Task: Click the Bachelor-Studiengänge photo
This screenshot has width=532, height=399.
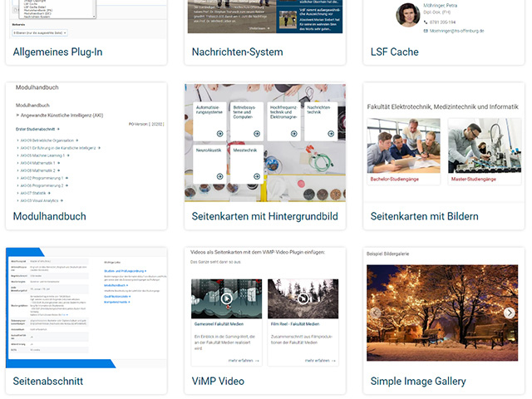Action: click(x=404, y=145)
